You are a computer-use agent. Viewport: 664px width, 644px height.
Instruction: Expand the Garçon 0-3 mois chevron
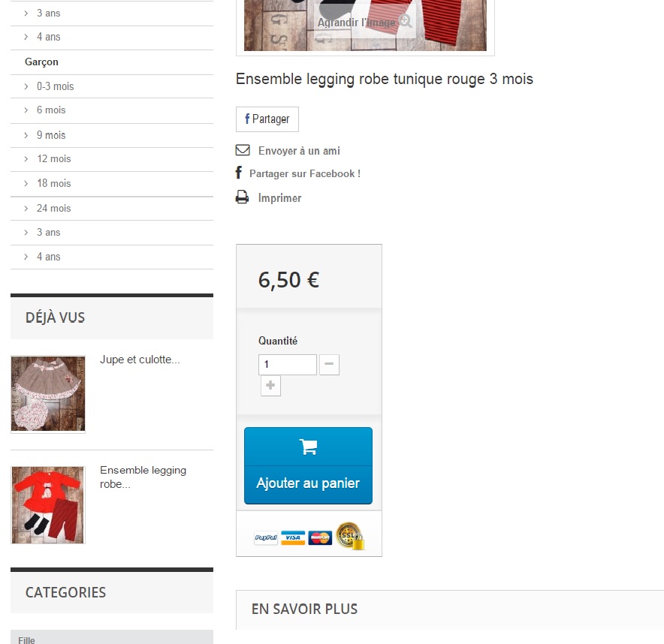26,86
